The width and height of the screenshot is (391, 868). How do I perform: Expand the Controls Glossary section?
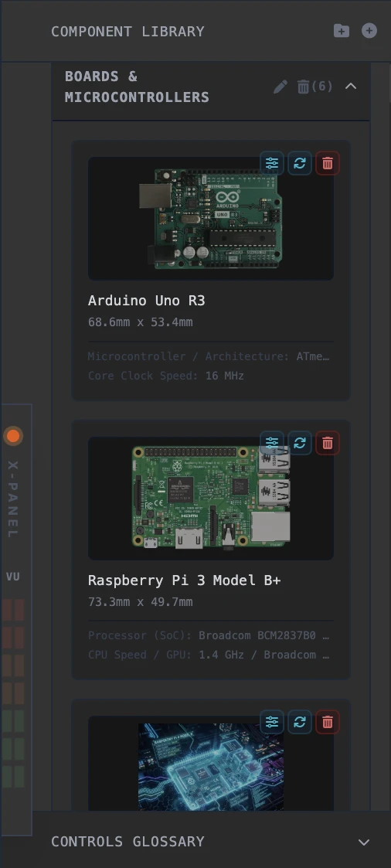[x=364, y=842]
